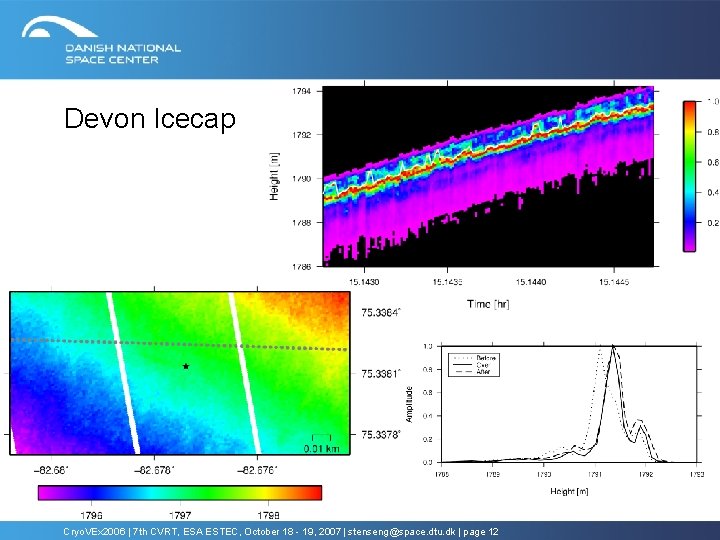Click echogram height tick 1788
The height and width of the screenshot is (540, 720).
[301, 223]
